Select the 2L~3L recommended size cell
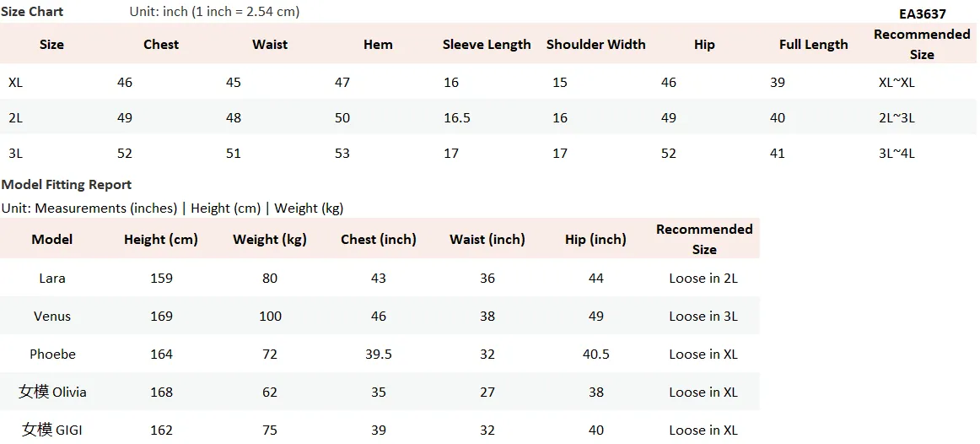 pyautogui.click(x=897, y=118)
